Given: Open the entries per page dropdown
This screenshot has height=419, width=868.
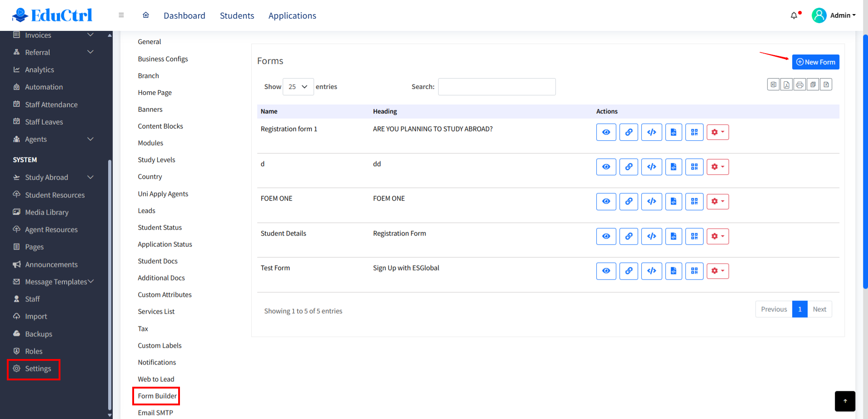Looking at the screenshot, I should coord(298,87).
